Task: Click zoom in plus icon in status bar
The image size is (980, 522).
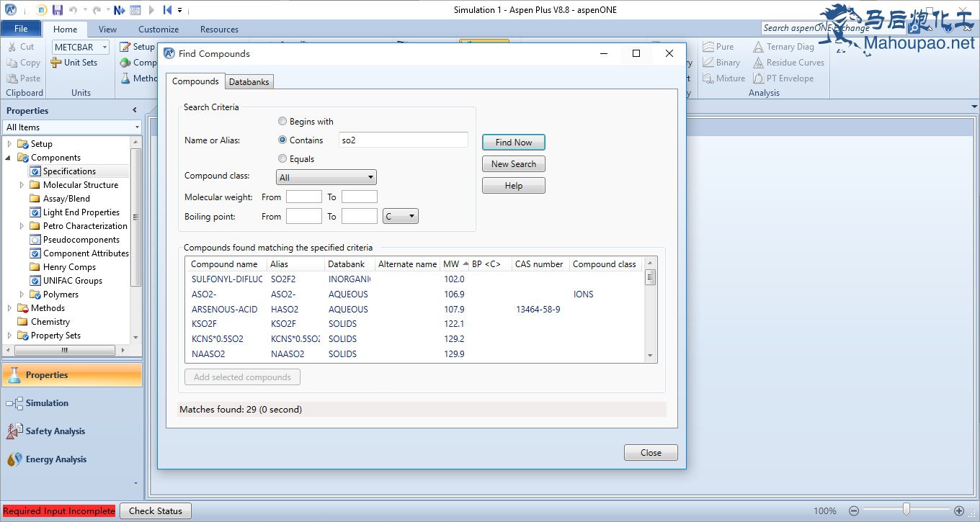Action: 959,510
